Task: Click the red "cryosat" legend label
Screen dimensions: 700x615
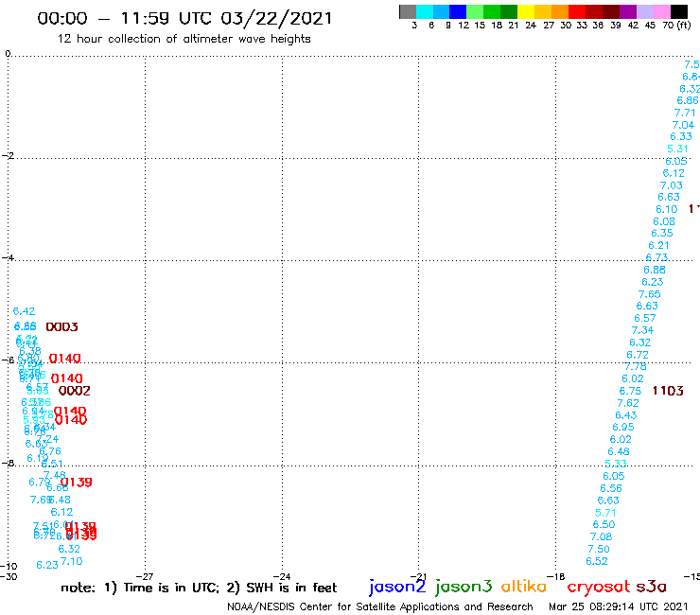Action: coord(599,587)
